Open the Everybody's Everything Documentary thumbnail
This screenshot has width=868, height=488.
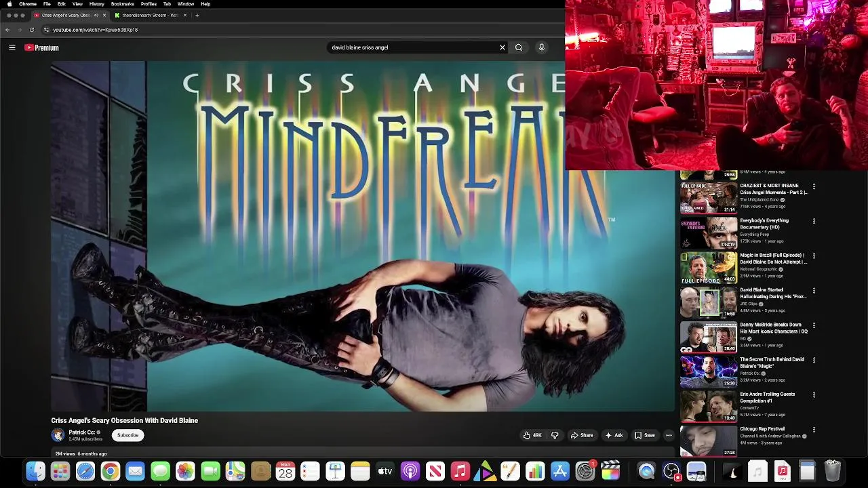pos(709,233)
